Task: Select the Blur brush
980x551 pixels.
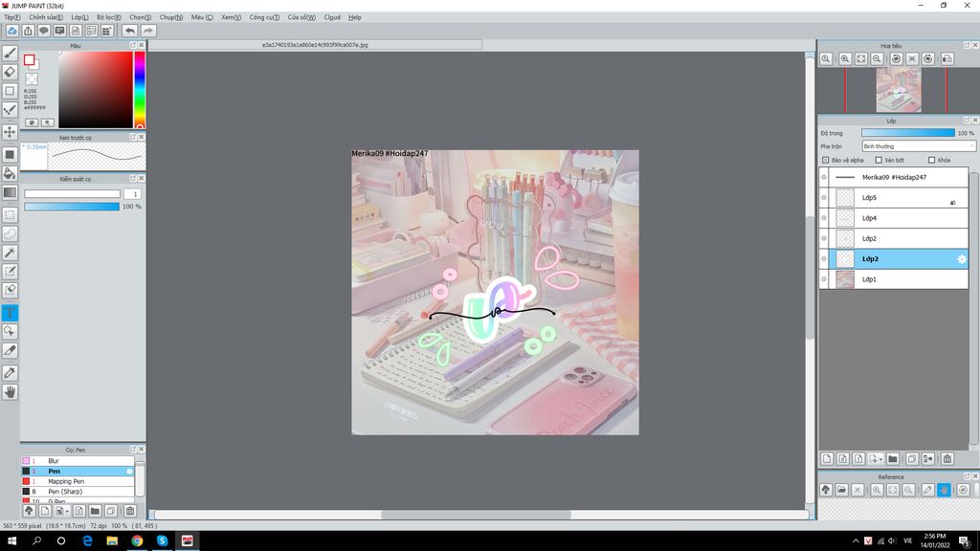Action: click(78, 461)
